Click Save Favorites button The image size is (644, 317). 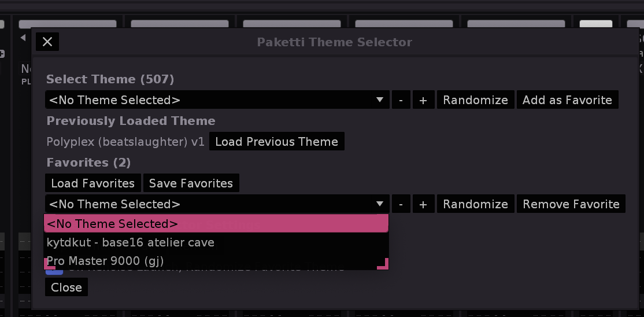(x=191, y=183)
